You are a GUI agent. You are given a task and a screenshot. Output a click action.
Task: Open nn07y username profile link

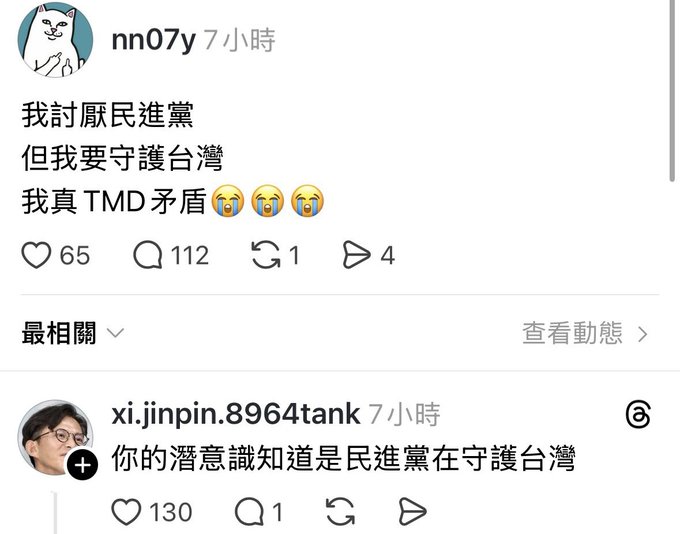(154, 40)
